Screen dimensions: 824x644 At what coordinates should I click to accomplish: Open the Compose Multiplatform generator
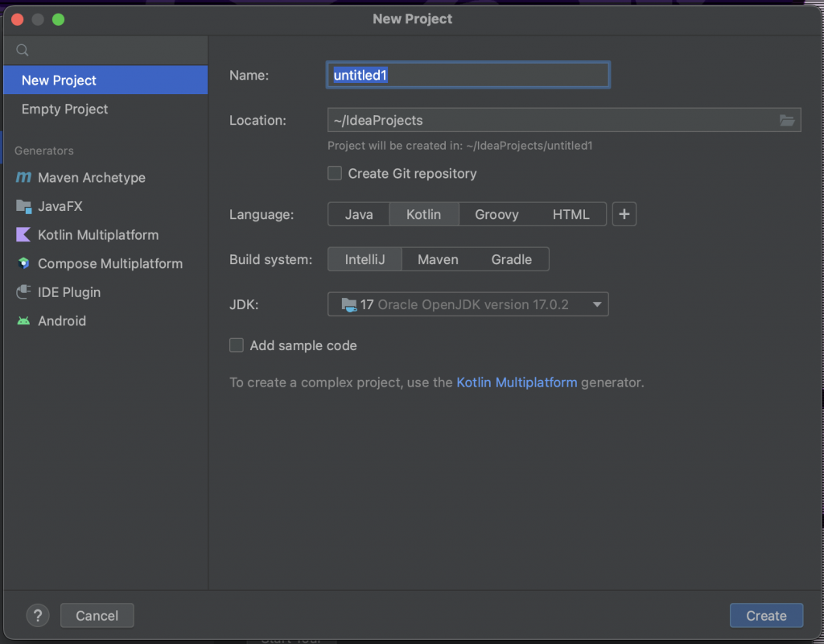105,263
